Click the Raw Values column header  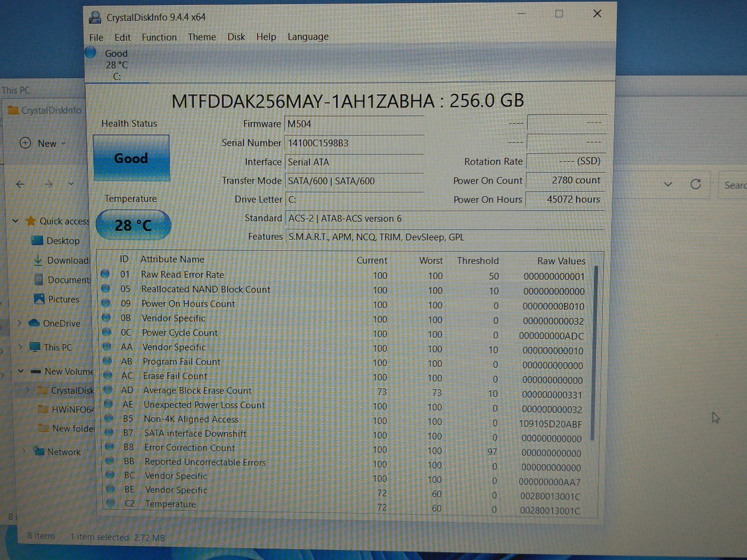tap(561, 261)
